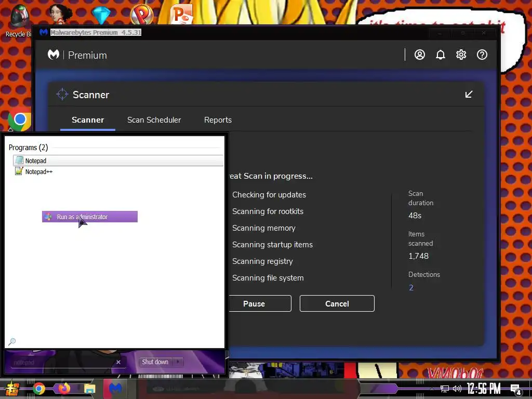Viewport: 532px width, 399px height.
Task: Click the Scanner crosshair icon
Action: (62, 95)
